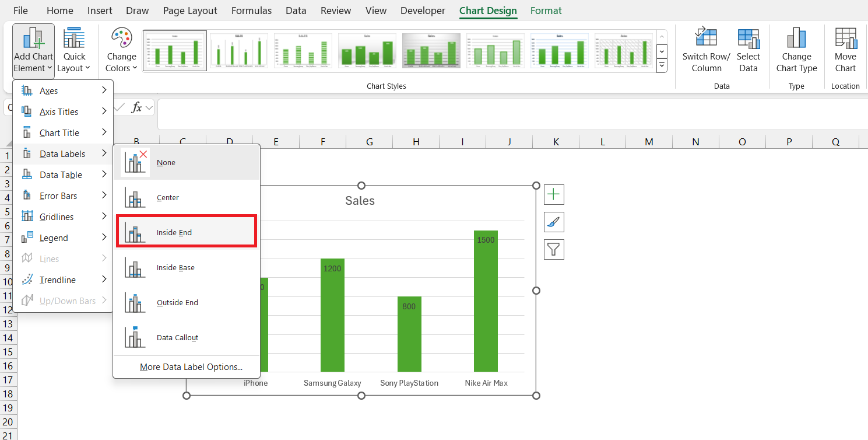Click the formula bar input field
This screenshot has height=440, width=868.
tap(512, 114)
